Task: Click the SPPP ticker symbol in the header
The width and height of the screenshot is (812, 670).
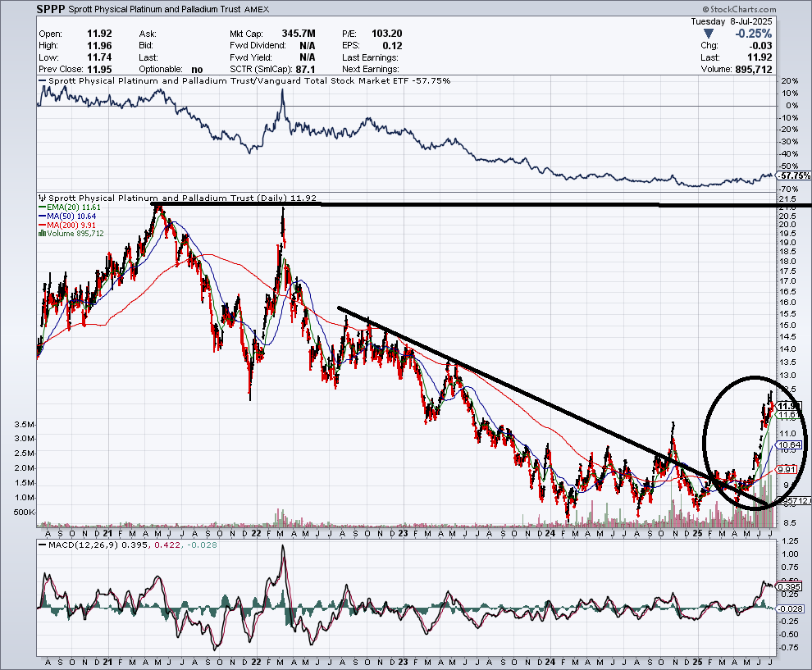Action: [51, 9]
